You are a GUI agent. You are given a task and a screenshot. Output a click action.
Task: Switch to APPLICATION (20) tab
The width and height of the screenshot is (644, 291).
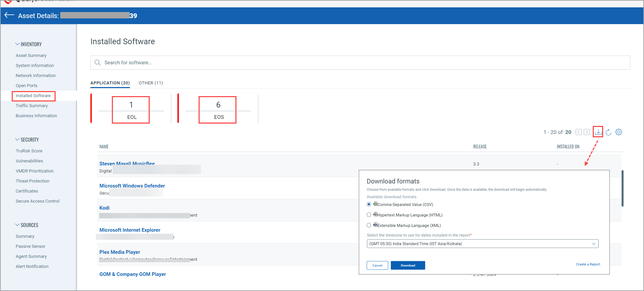click(x=110, y=83)
